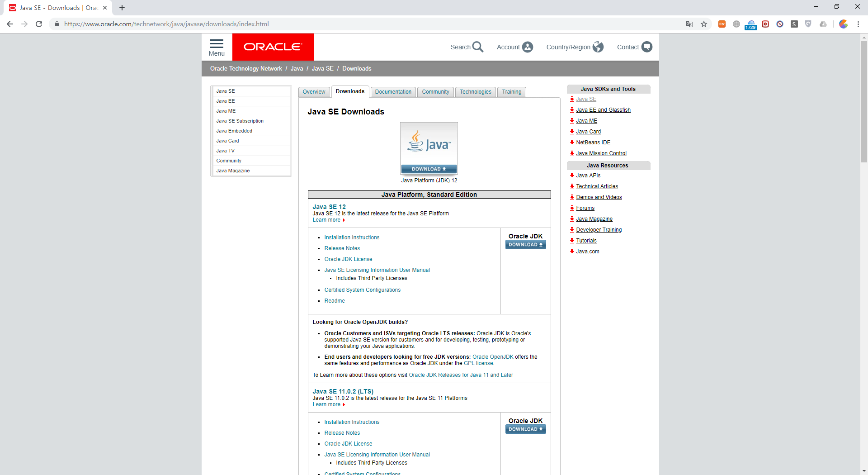Screen dimensions: 868x475
Task: Click the red Oracle logo
Action: (x=273, y=47)
